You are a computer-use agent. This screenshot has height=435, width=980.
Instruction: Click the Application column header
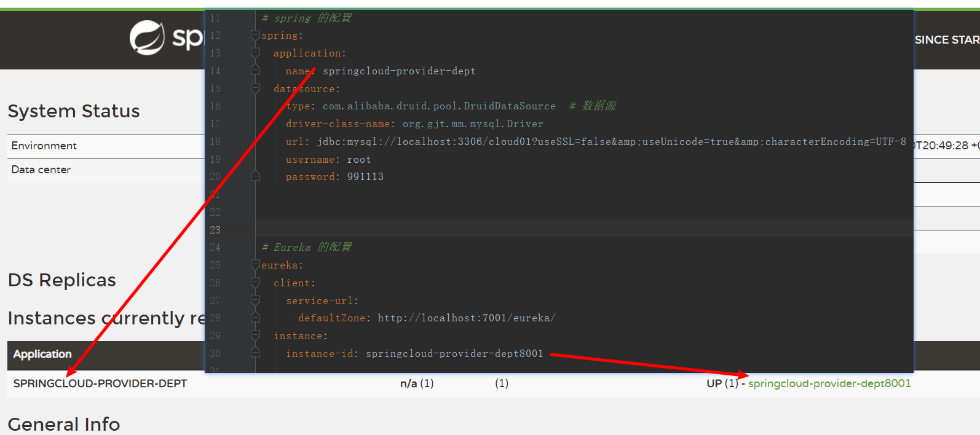tap(42, 355)
